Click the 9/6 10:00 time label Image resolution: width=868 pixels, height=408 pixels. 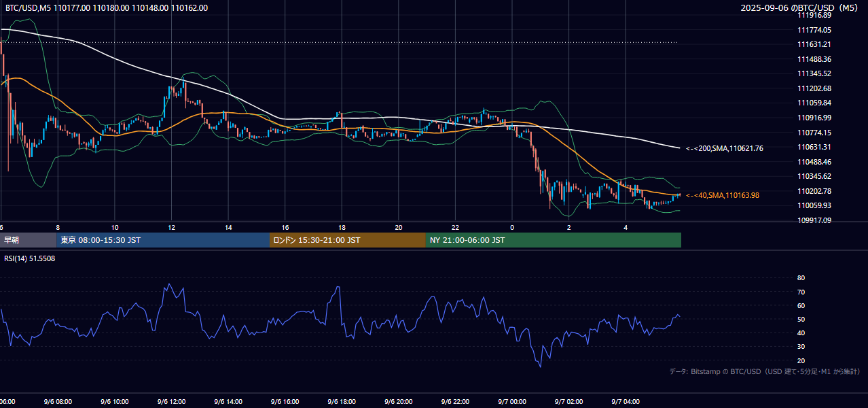tap(115, 402)
